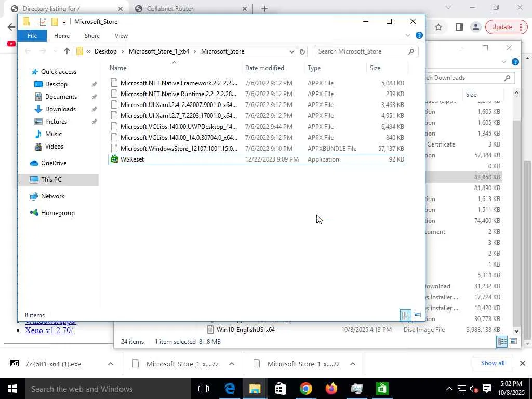This screenshot has width=532, height=399.
Task: Open the WSReset application file
Action: coord(257,159)
